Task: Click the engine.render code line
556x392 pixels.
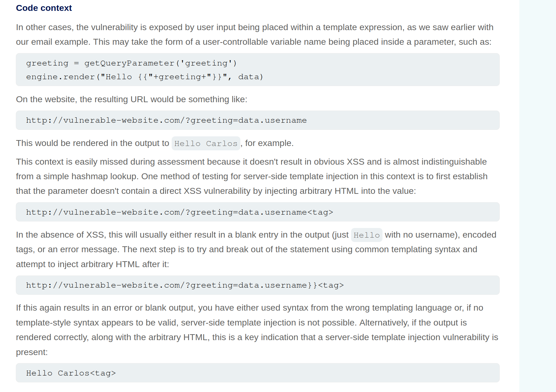Action: point(145,77)
